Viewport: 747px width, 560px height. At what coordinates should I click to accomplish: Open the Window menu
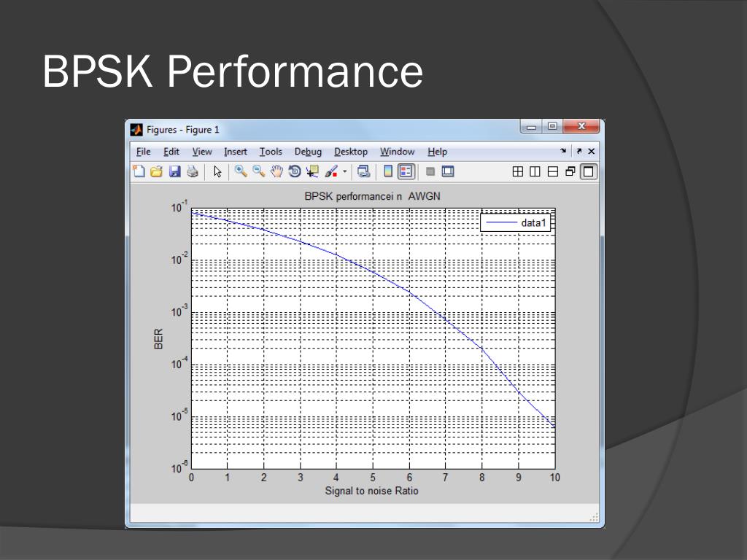pos(398,152)
